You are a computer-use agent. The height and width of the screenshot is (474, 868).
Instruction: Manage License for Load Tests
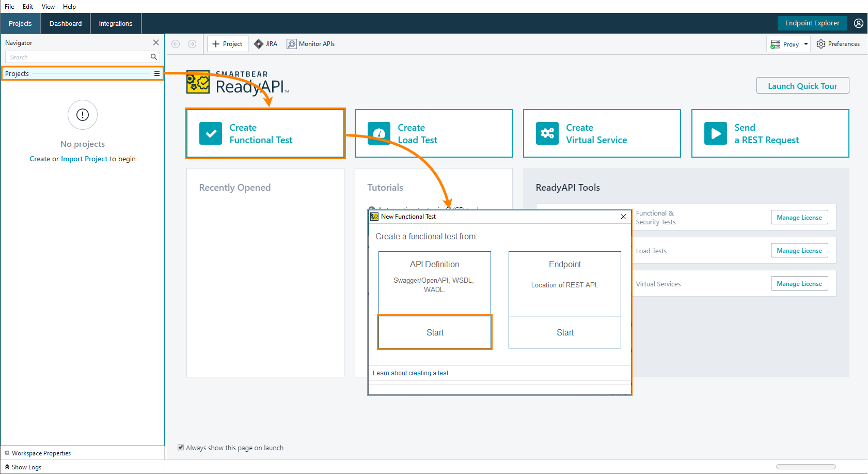click(799, 251)
